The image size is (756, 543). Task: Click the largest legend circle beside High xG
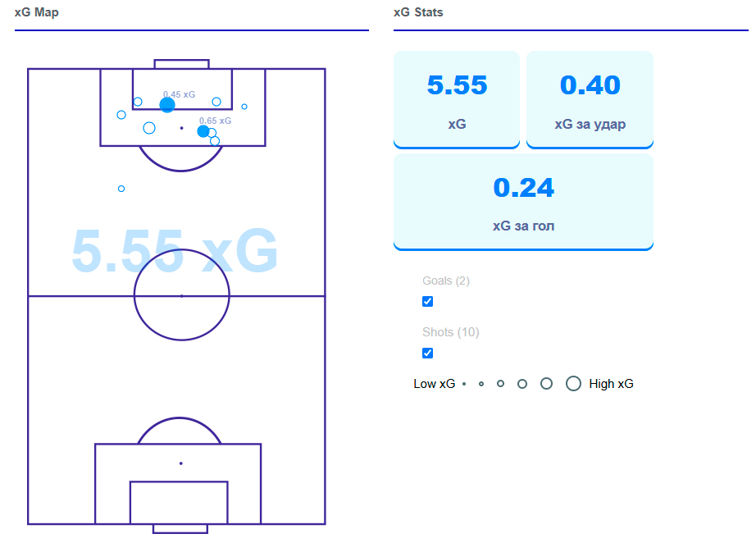(x=574, y=383)
